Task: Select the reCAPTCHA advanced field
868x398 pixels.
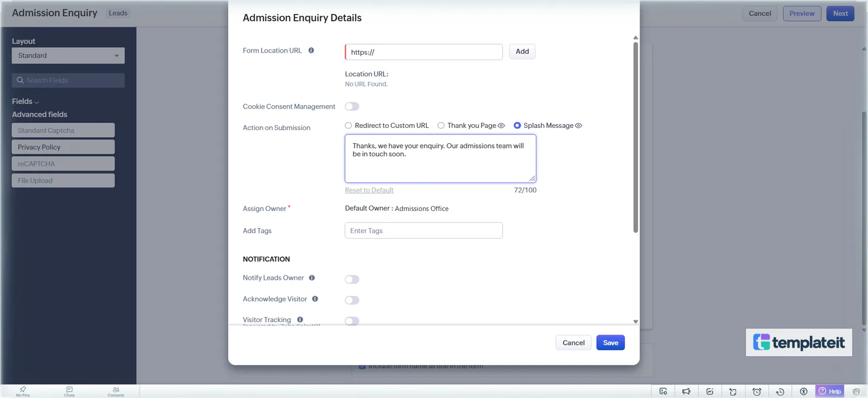Action: click(x=63, y=164)
